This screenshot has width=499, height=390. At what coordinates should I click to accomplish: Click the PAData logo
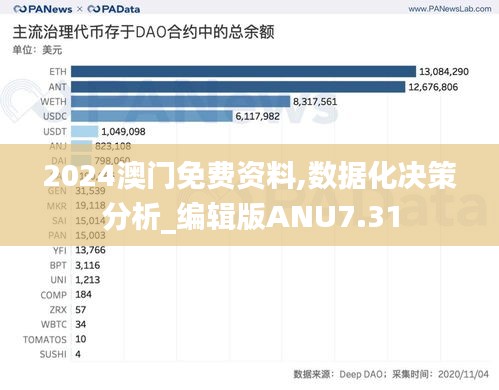pyautogui.click(x=113, y=9)
